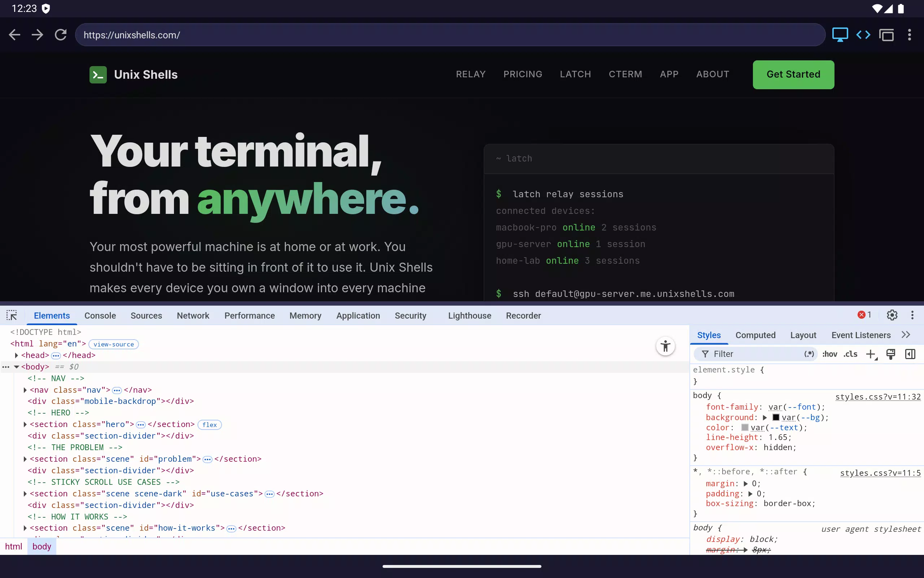Focus the Styles Filter input
This screenshot has height=578, width=924.
[756, 354]
